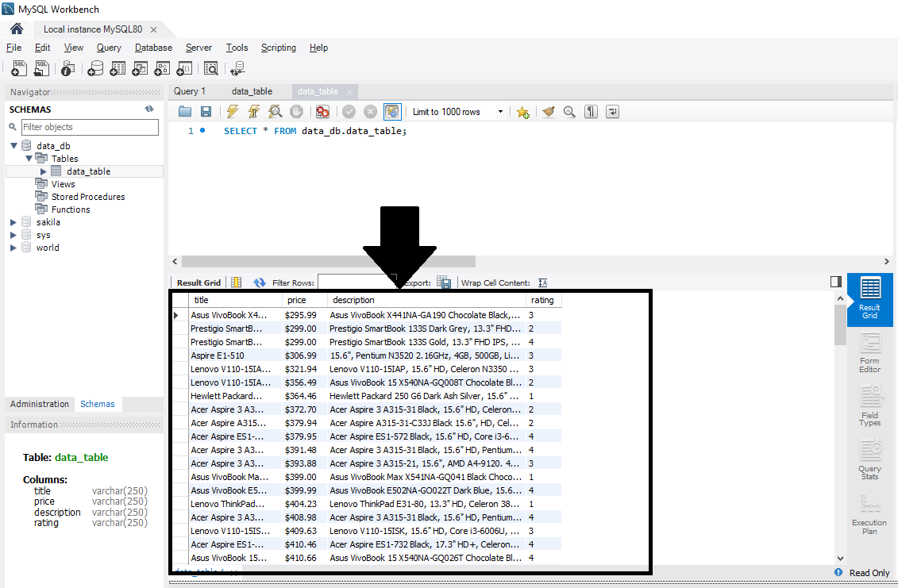This screenshot has width=898, height=588.
Task: Select Stored Procedures in navigator
Action: click(88, 197)
